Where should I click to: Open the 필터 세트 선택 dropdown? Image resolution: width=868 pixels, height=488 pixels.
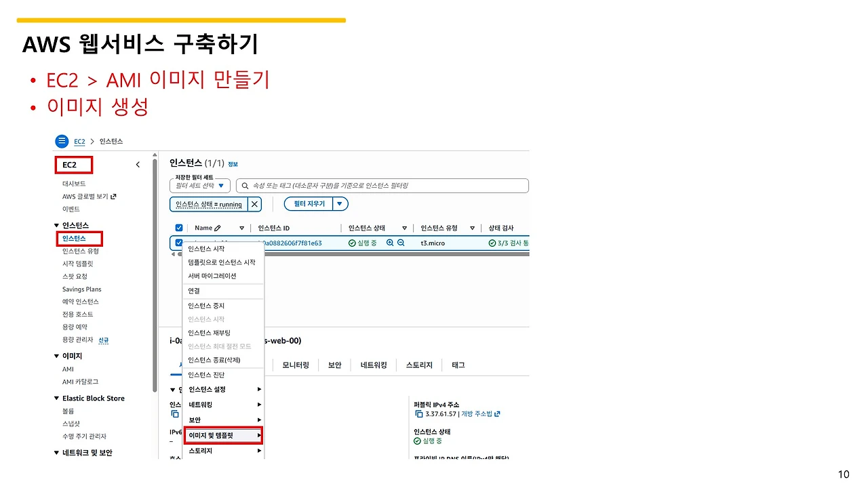coord(200,186)
